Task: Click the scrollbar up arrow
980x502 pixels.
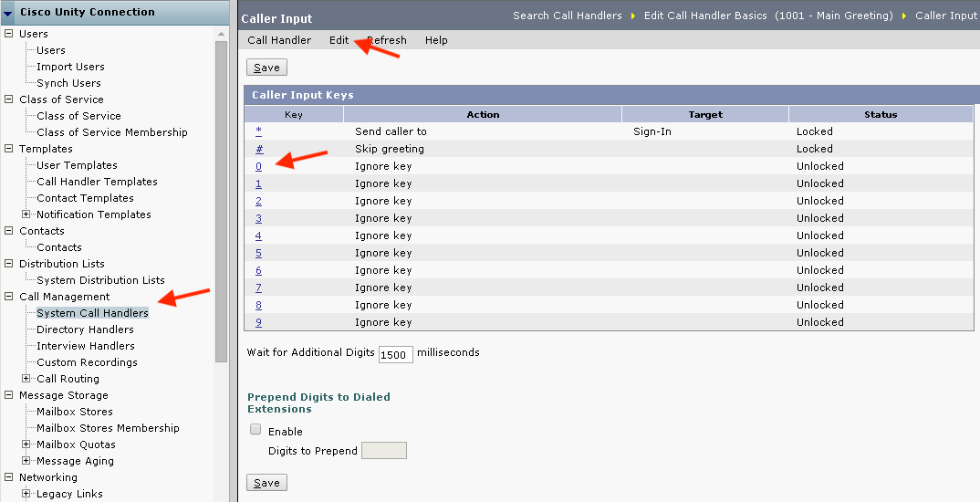Action: coord(221,34)
